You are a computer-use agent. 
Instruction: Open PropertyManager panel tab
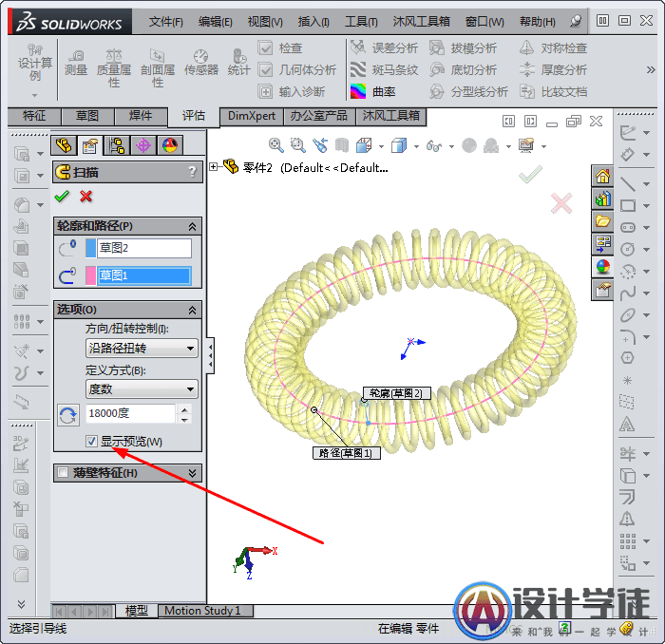(90, 146)
